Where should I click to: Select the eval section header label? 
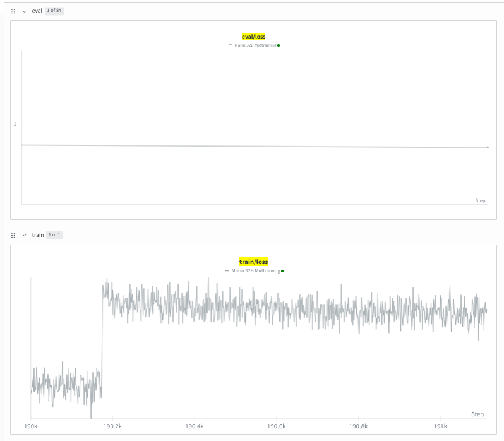(x=37, y=11)
